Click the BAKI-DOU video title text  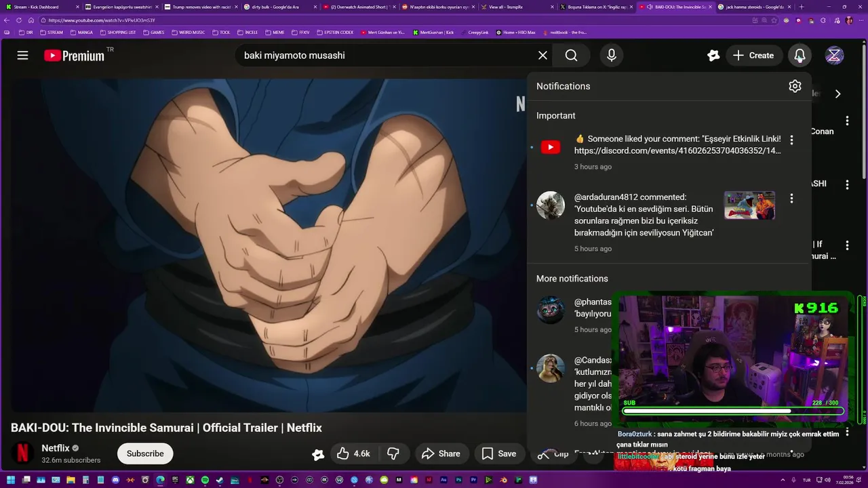[166, 428]
